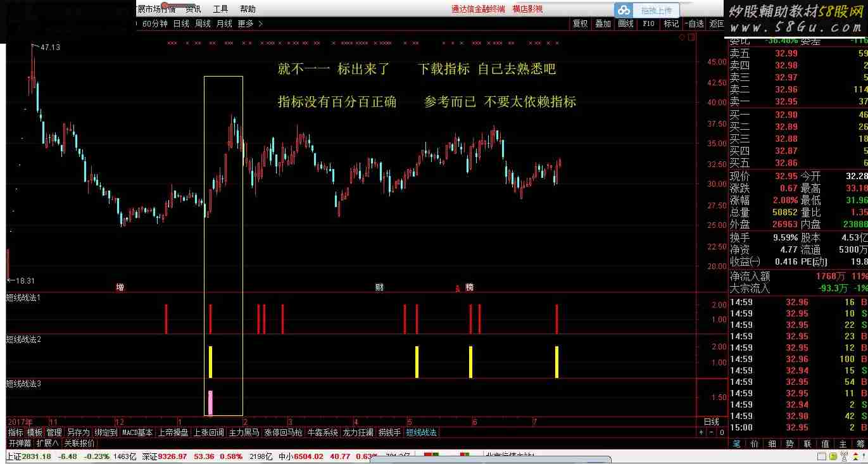The height and width of the screenshot is (464, 868).
Task: Click the 财 event marker on the chart
Action: pyautogui.click(x=379, y=287)
